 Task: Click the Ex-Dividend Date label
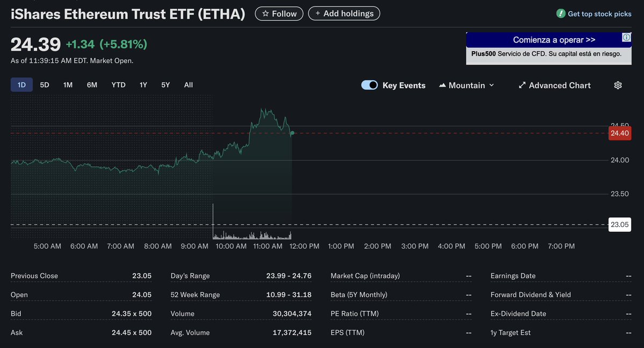coord(518,314)
